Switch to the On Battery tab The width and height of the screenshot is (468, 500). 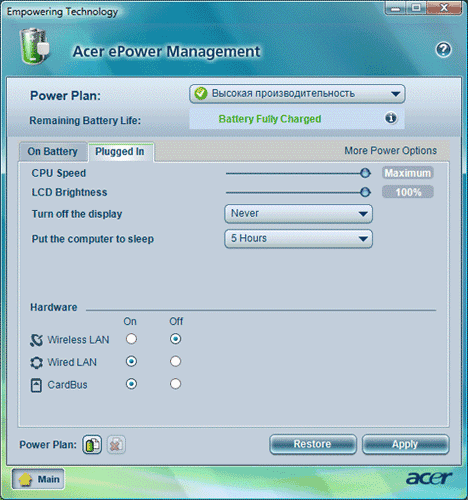point(53,152)
